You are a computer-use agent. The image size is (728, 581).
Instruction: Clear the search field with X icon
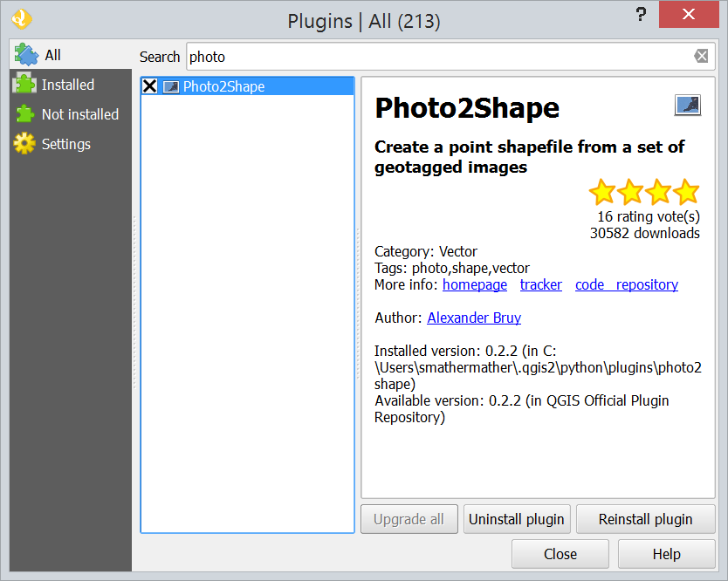(x=701, y=57)
